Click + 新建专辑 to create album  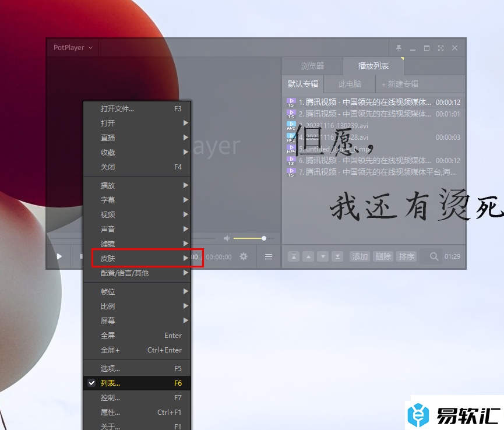pos(400,84)
